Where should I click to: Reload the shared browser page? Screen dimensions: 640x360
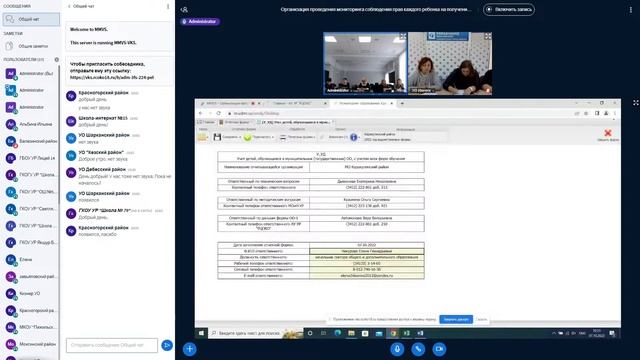coord(219,113)
